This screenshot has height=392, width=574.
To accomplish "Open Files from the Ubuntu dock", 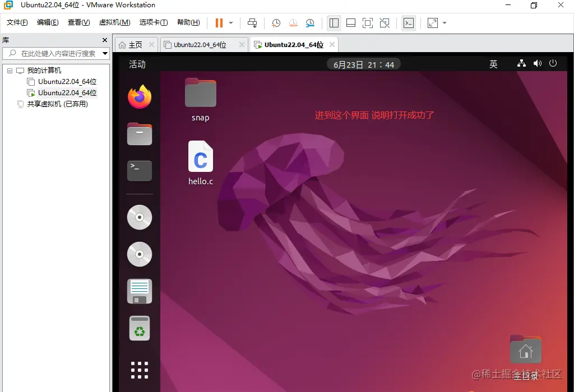I will [x=140, y=134].
